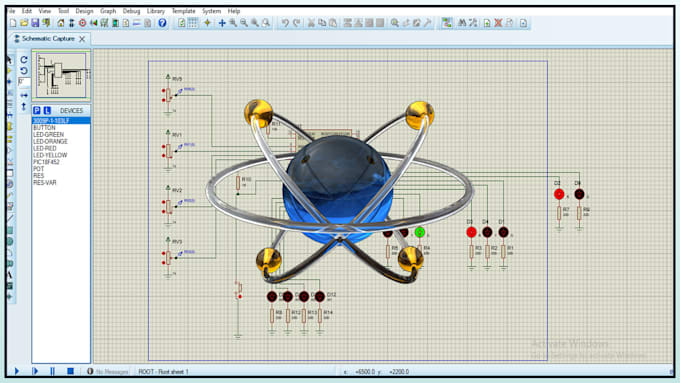
Task: Click the L library button
Action: point(47,111)
